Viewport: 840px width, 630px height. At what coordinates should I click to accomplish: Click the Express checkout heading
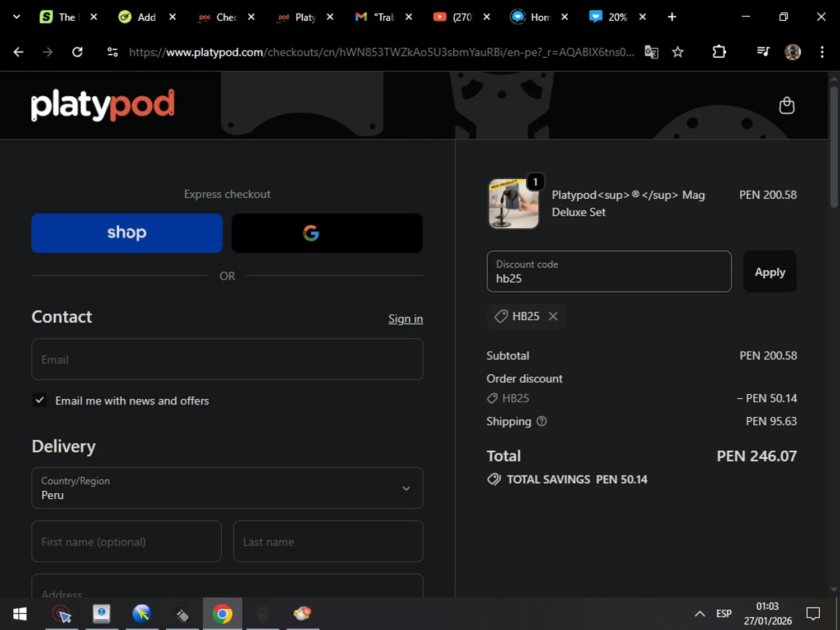[227, 194]
